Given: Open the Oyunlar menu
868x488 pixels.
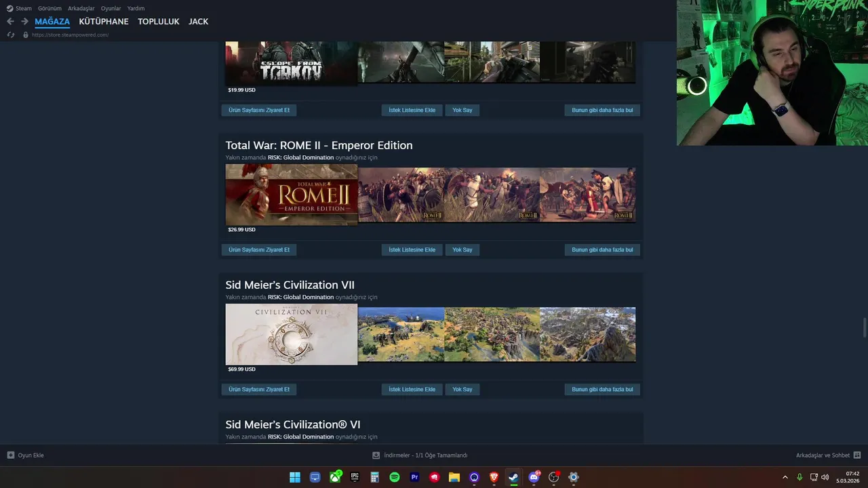Looking at the screenshot, I should (111, 8).
